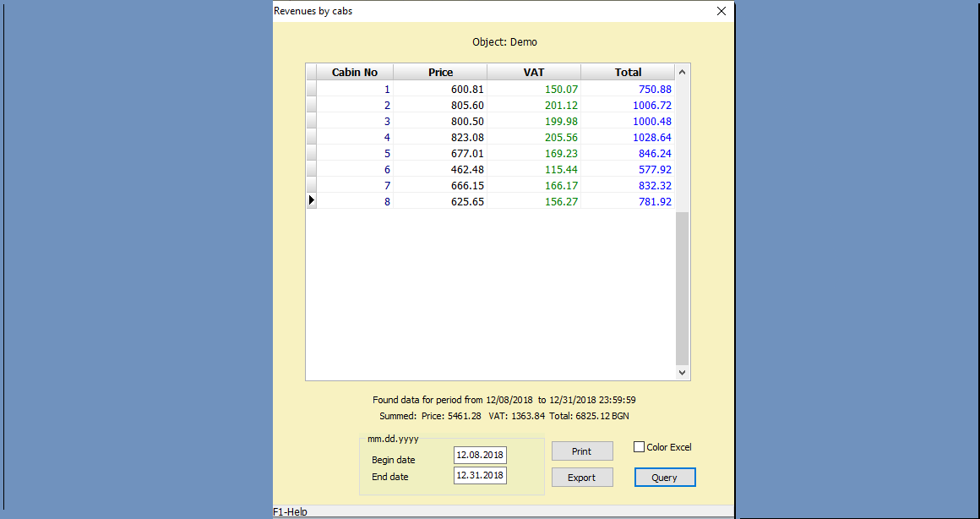
Task: Enable the Color Excel checkbox
Action: [x=640, y=447]
